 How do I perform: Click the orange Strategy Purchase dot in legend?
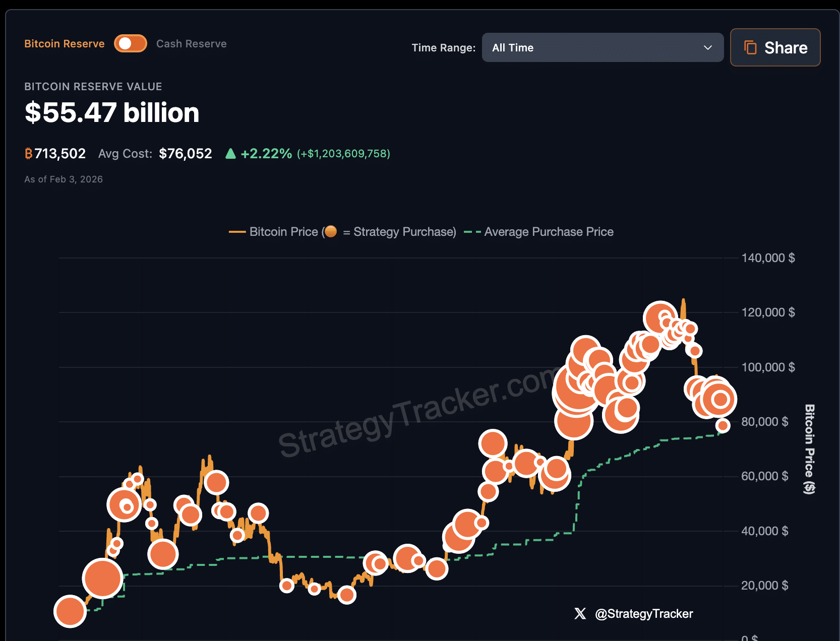pyautogui.click(x=331, y=232)
